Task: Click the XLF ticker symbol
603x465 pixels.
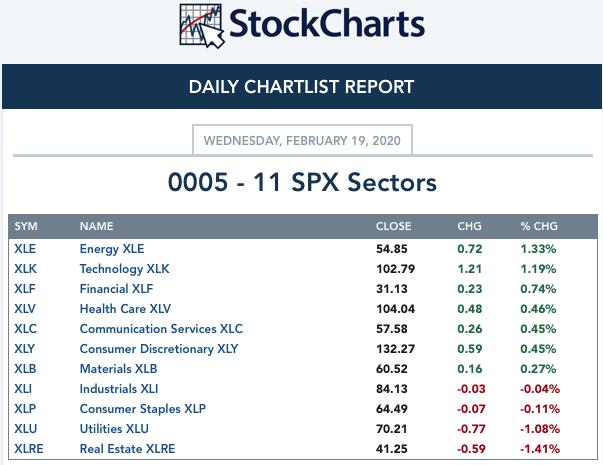Action: coord(25,289)
